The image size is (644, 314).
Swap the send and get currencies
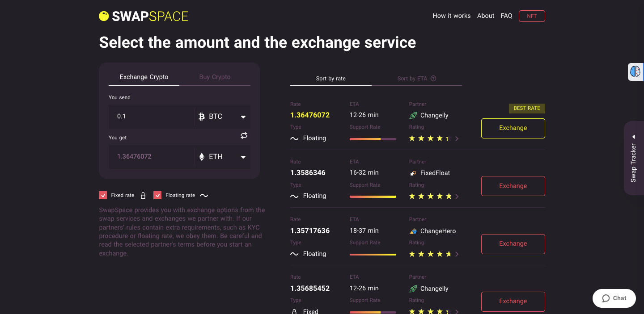(x=244, y=136)
